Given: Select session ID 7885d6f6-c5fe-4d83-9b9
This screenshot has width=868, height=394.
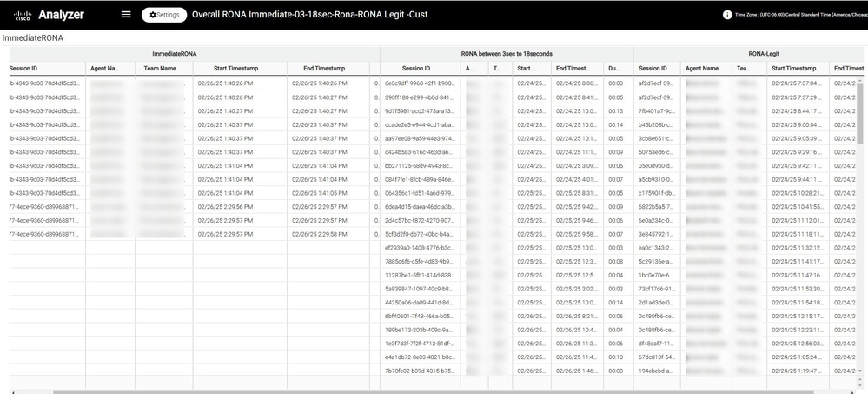Looking at the screenshot, I should pyautogui.click(x=419, y=262).
